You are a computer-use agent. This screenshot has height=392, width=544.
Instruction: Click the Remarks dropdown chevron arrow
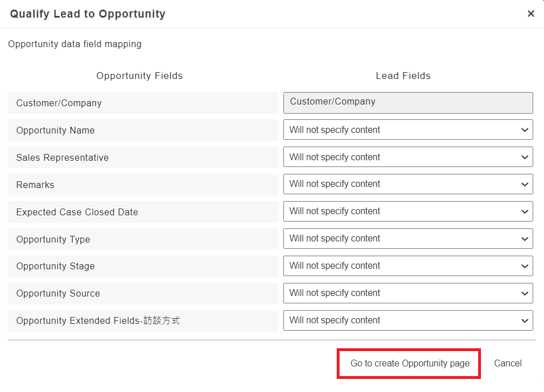[524, 184]
